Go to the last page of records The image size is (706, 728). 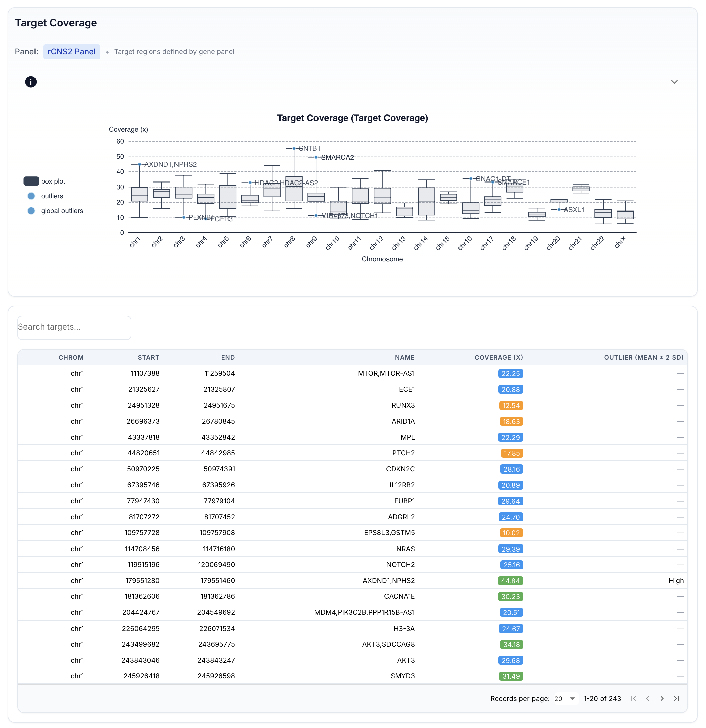pos(677,698)
